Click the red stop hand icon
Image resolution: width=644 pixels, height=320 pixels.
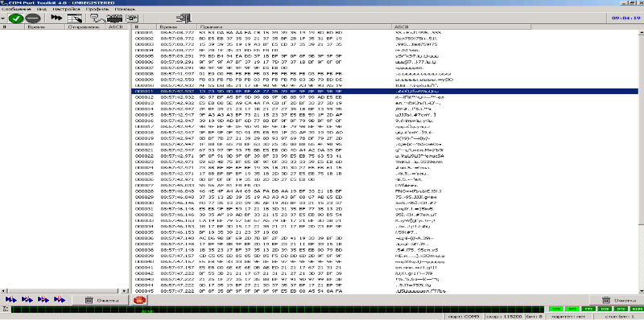pyautogui.click(x=138, y=300)
